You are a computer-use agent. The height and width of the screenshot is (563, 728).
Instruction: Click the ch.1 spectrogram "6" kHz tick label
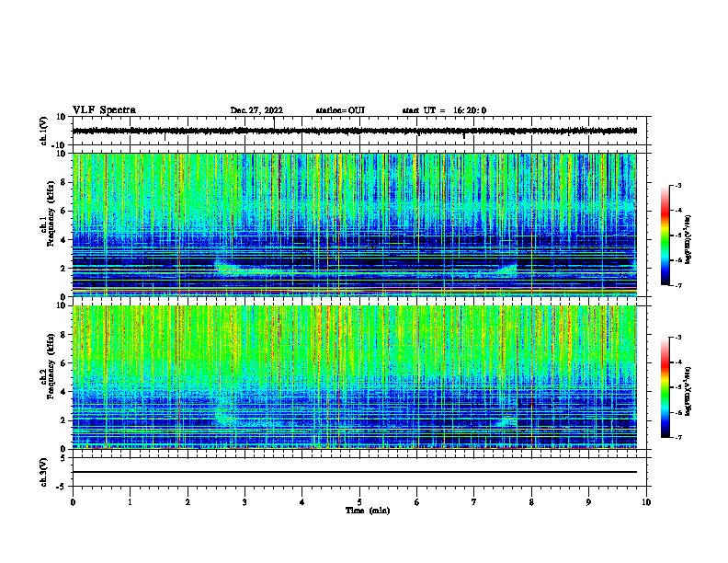pyautogui.click(x=64, y=212)
